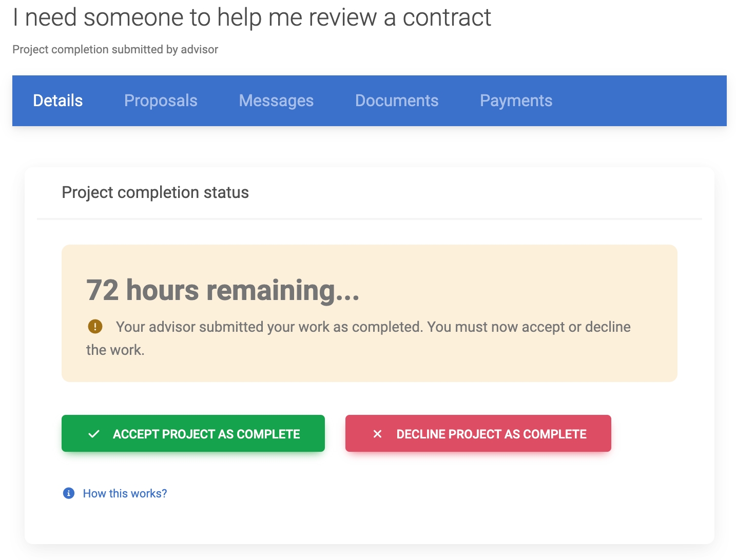Go to the Messages tab
736x560 pixels.
click(x=276, y=101)
